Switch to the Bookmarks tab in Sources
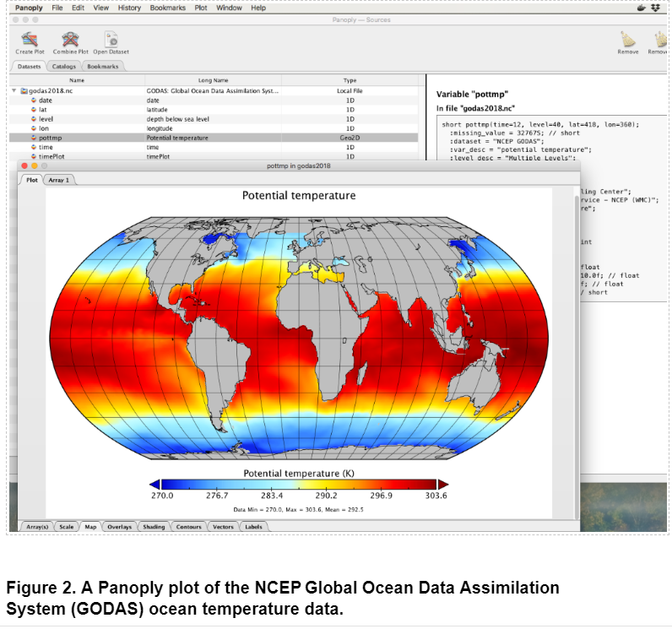This screenshot has height=629, width=672. coord(103,67)
